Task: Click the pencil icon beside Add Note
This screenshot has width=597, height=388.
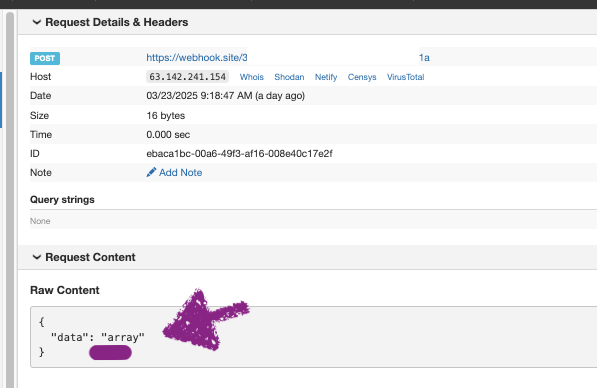Action: pyautogui.click(x=151, y=172)
